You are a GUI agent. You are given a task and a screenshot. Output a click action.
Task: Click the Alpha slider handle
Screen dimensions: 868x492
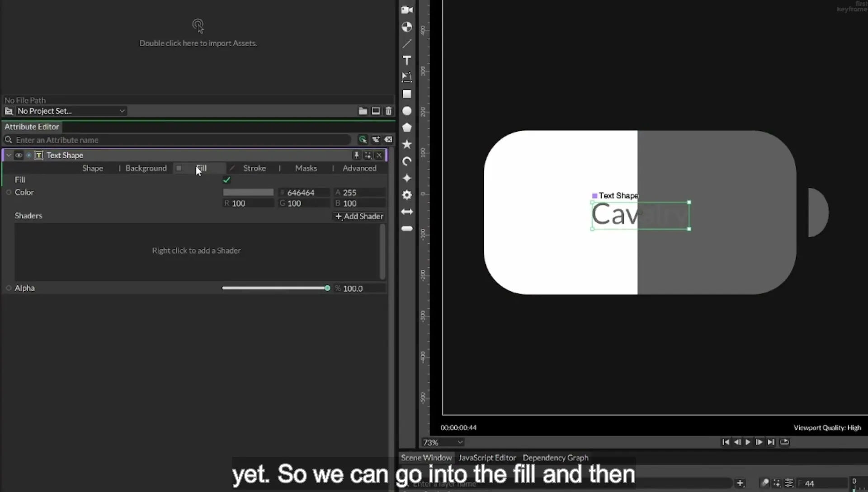pos(327,288)
